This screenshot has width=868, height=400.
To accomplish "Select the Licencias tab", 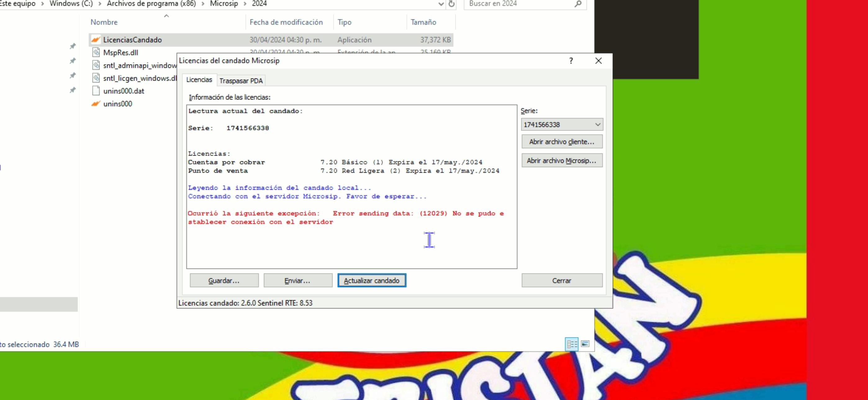I will (199, 80).
